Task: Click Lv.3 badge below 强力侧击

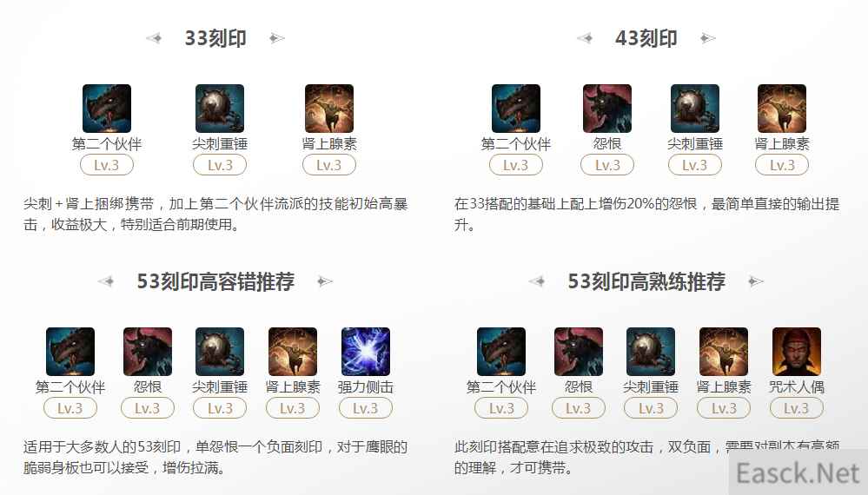Action: [x=365, y=408]
